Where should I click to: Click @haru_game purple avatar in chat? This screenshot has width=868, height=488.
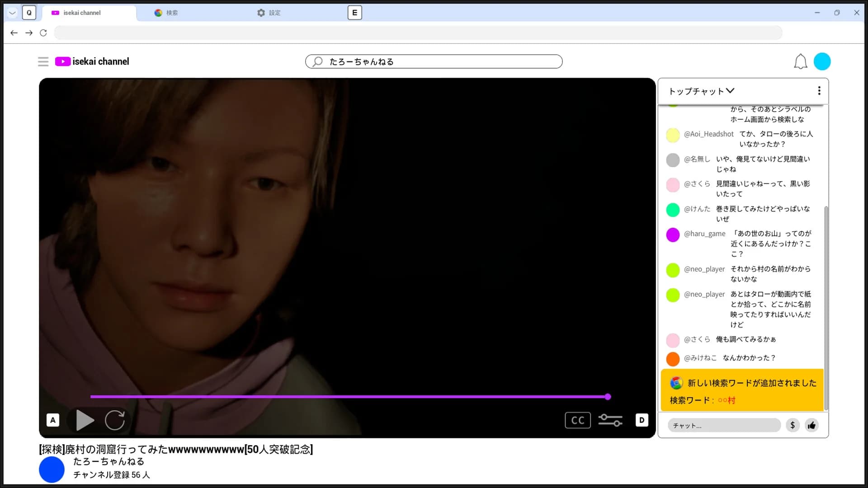point(673,235)
